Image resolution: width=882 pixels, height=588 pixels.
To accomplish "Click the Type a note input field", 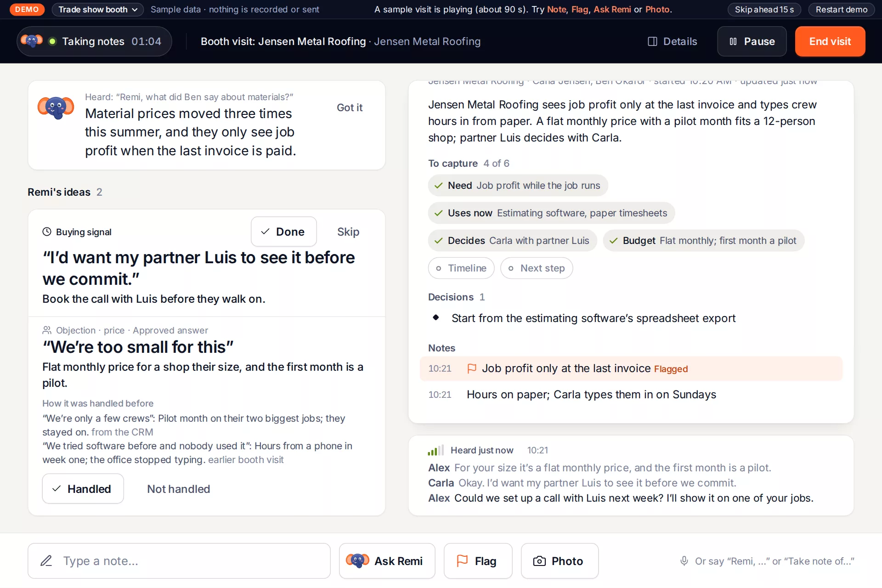I will click(179, 561).
